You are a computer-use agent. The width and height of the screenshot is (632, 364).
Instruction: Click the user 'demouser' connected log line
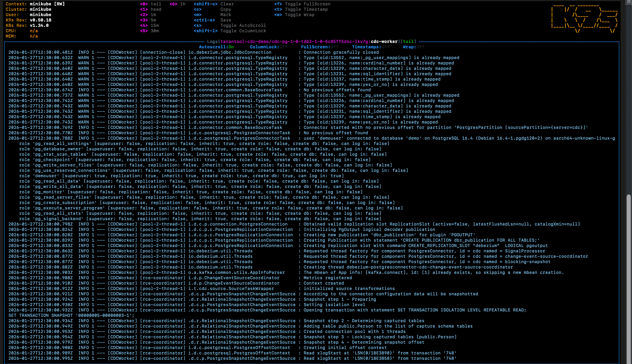(x=312, y=138)
